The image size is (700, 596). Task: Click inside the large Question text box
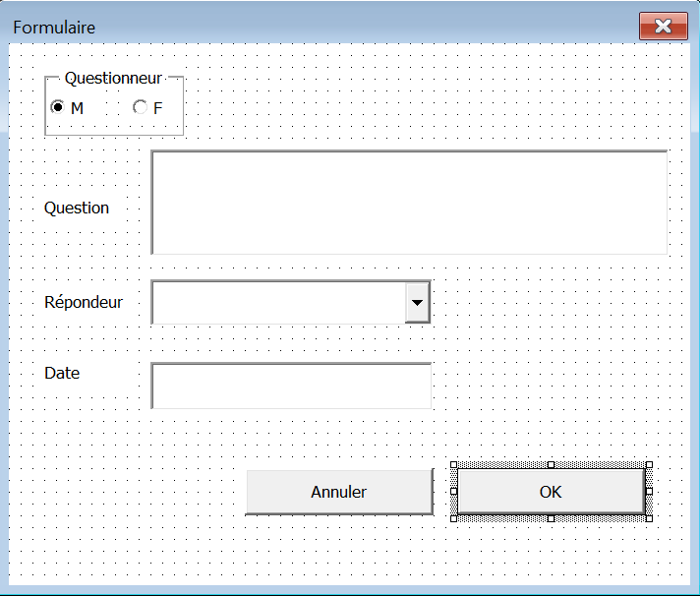tap(409, 203)
